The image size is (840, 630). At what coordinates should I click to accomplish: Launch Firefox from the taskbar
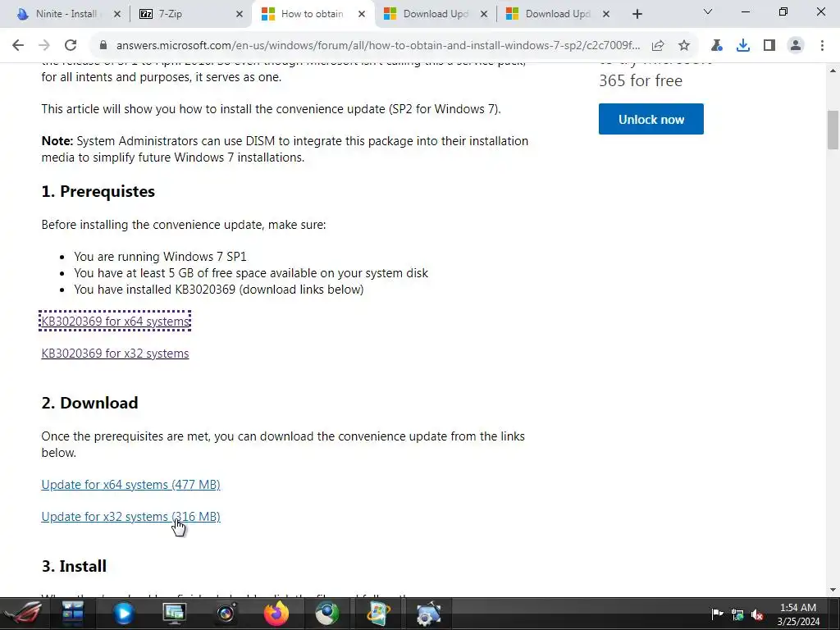[x=276, y=614]
